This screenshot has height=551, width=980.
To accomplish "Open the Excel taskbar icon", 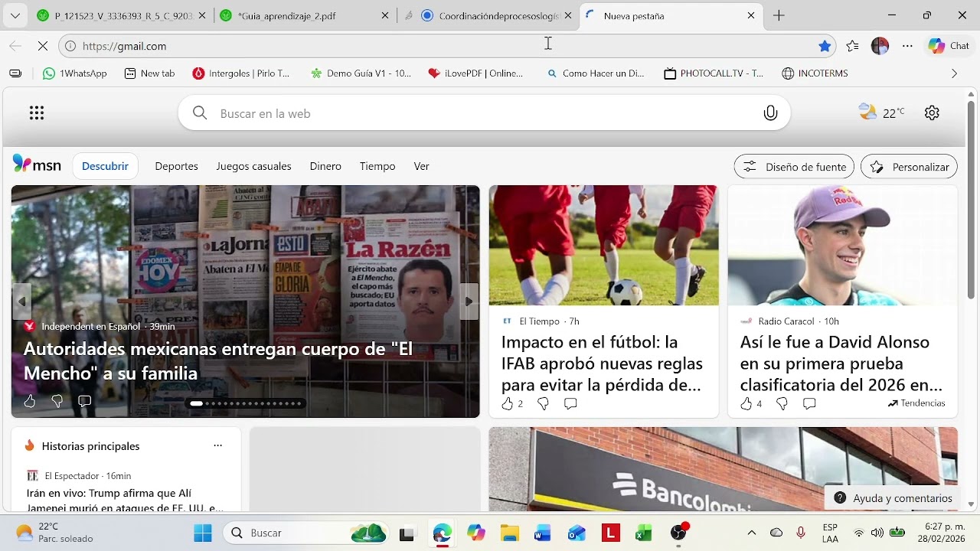I will point(644,533).
